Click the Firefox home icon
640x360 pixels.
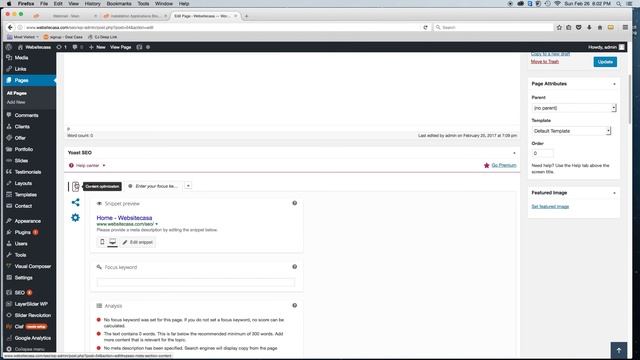pos(600,27)
